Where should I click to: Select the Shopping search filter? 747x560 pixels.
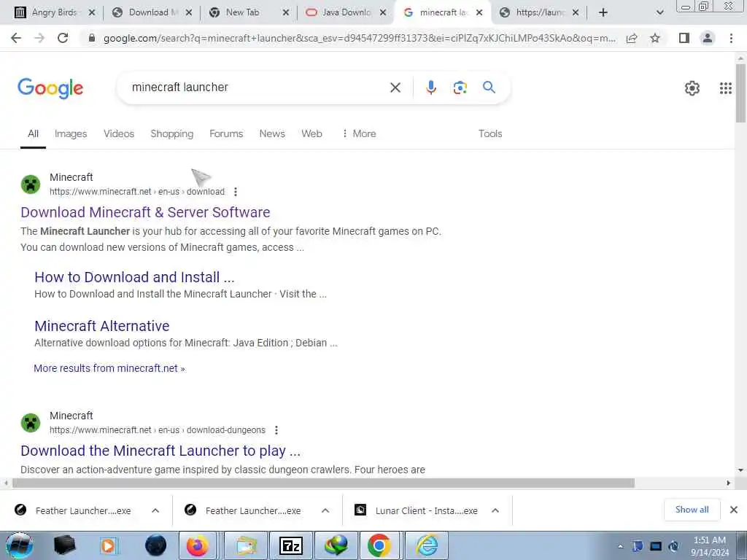tap(172, 134)
